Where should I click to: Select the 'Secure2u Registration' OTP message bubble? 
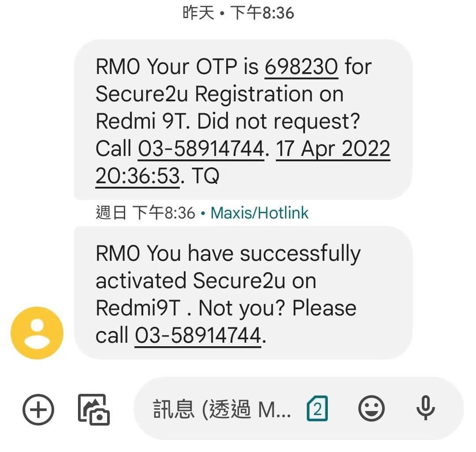point(243,119)
